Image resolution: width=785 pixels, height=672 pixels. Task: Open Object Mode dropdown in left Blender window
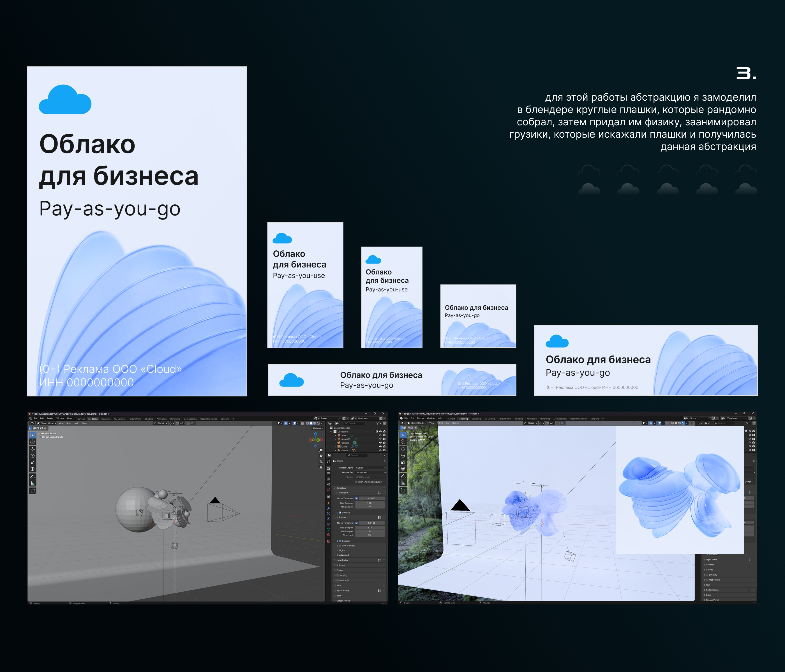(47, 423)
